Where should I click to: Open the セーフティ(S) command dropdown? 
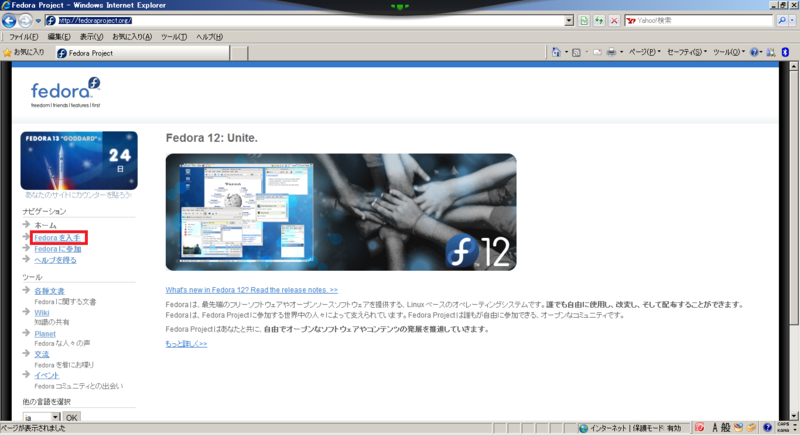coord(687,52)
